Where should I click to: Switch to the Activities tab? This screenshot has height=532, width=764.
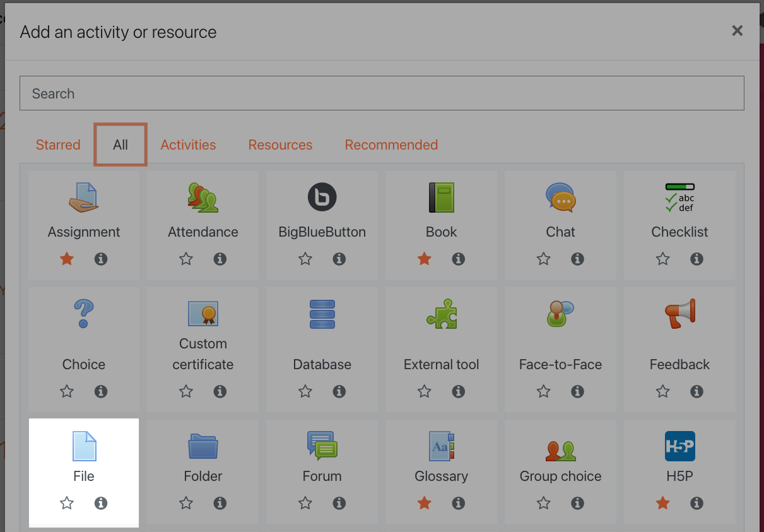click(x=188, y=145)
